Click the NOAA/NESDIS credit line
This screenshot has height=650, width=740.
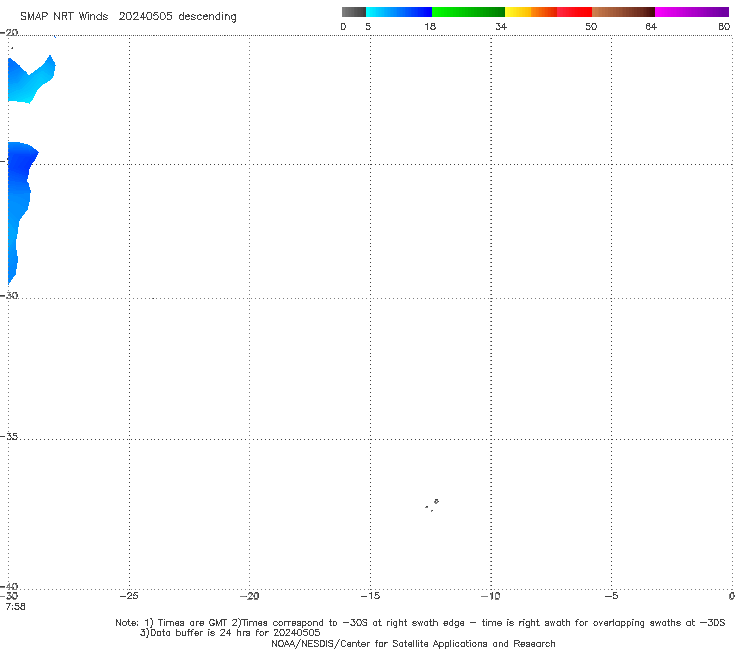[x=413, y=643]
